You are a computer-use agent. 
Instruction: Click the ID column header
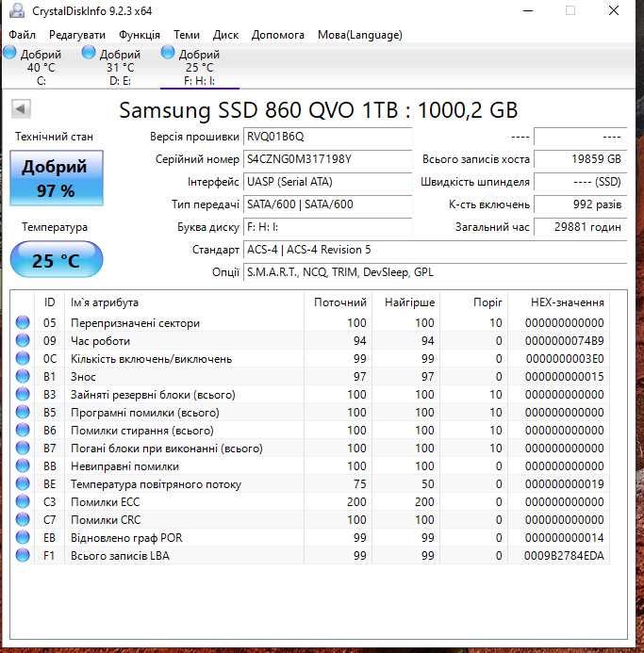point(50,302)
